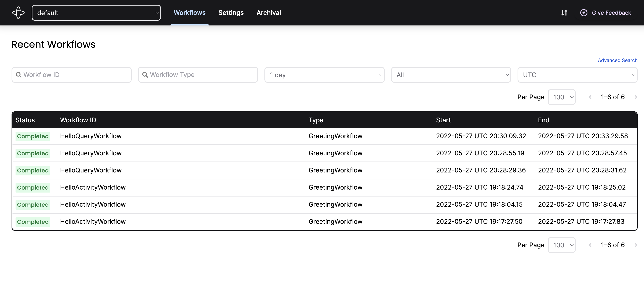Click the heart icon next to Give Feedback
Viewport: 644px width, 290px height.
[x=584, y=13]
